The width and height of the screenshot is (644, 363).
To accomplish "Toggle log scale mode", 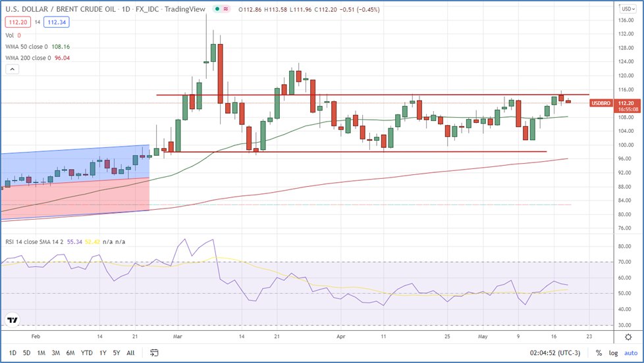I will 613,353.
